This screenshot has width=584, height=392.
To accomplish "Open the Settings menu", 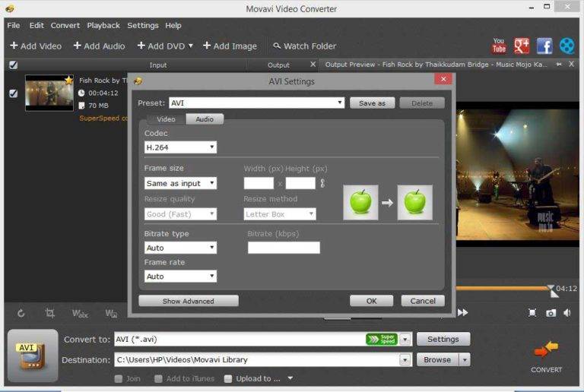I will coord(143,25).
